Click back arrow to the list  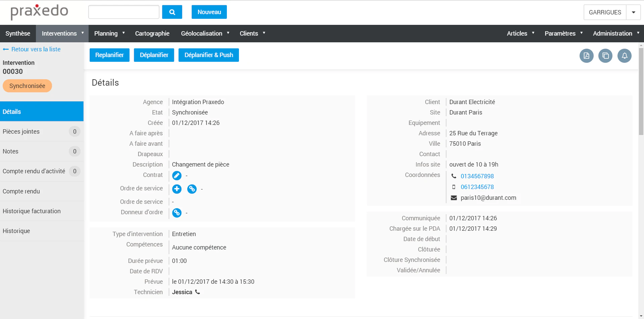coord(6,49)
